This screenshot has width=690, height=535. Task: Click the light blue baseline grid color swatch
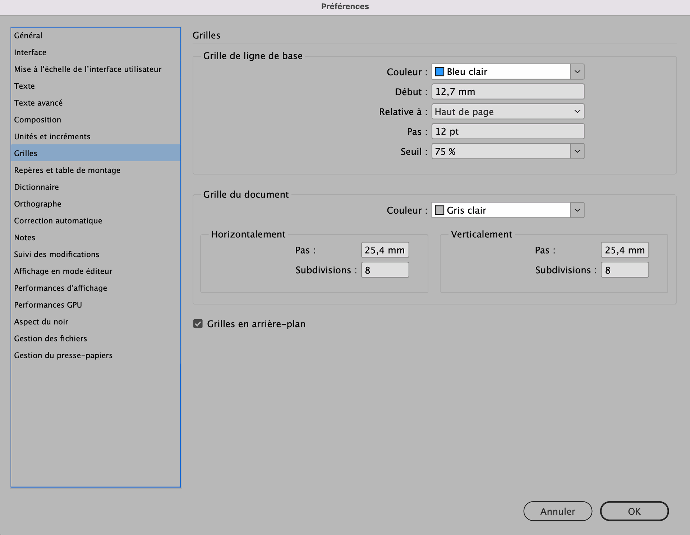point(439,71)
